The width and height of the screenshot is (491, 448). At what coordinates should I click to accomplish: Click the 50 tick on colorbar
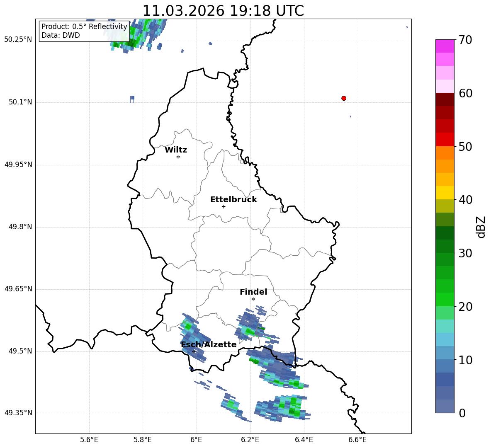pyautogui.click(x=465, y=146)
